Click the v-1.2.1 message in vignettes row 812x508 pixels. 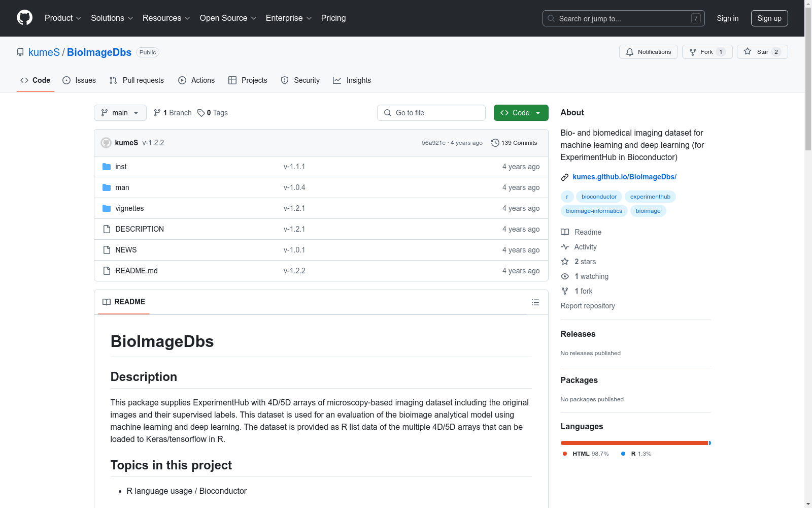click(x=294, y=208)
